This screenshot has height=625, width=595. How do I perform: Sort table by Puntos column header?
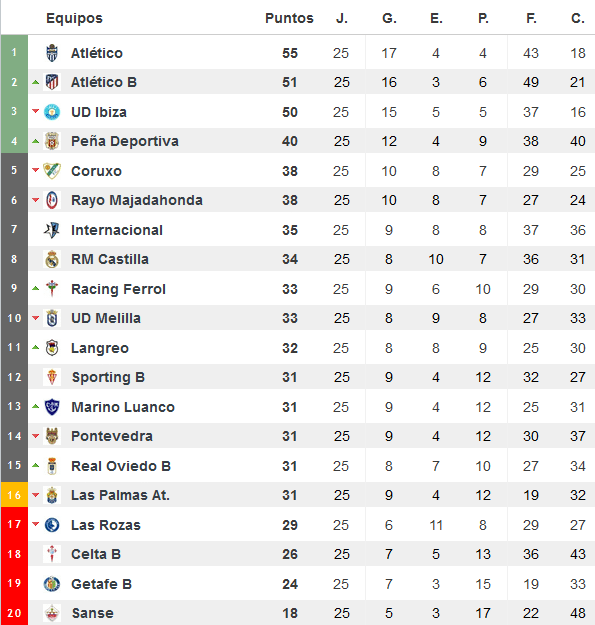click(x=289, y=18)
